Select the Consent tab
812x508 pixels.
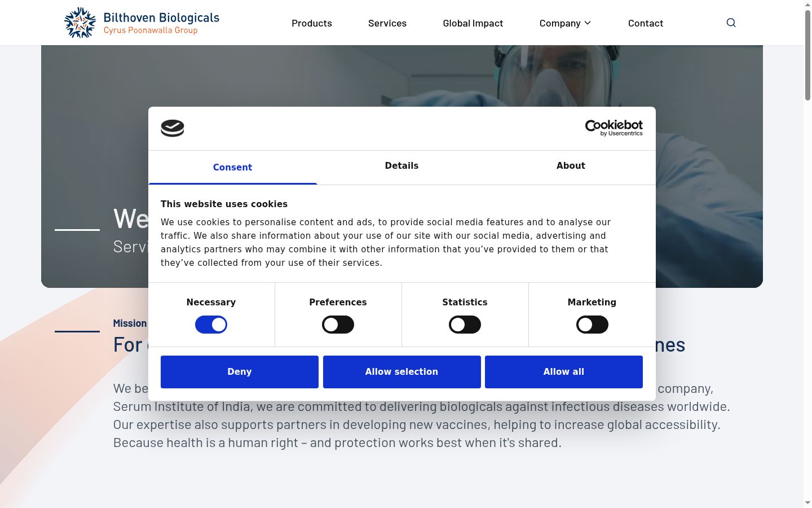(x=232, y=167)
